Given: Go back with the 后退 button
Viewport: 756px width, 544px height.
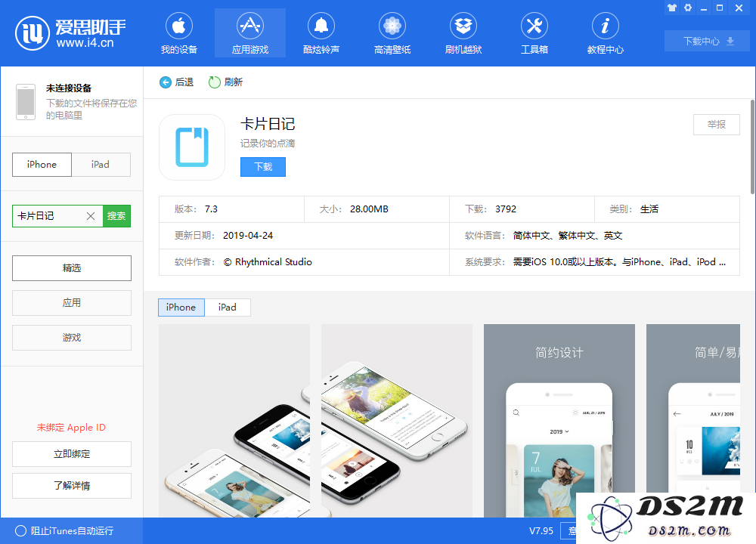Looking at the screenshot, I should tap(176, 82).
